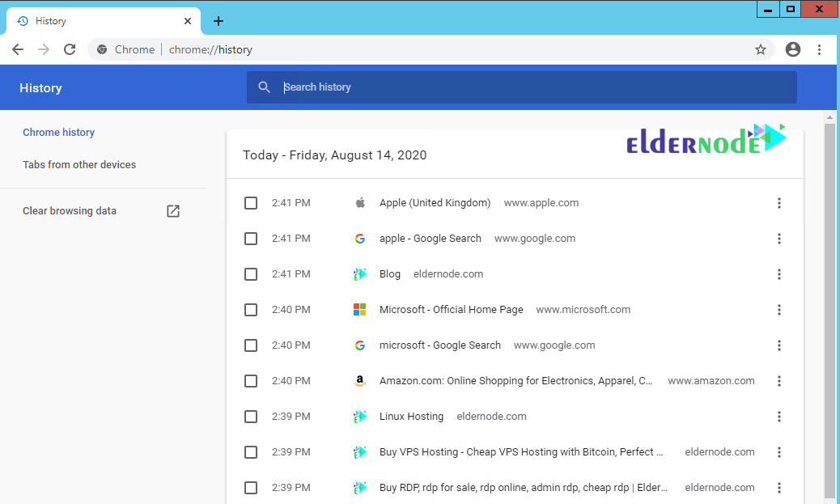Select Chrome history in the sidebar
Viewport: 840px width, 504px height.
(58, 133)
